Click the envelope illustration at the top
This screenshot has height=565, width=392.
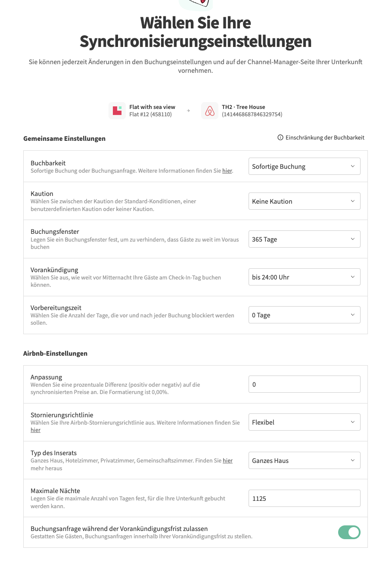(x=196, y=3)
